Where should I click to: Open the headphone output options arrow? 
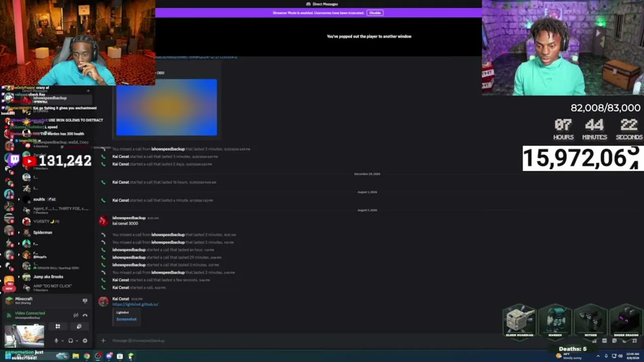[76, 340]
